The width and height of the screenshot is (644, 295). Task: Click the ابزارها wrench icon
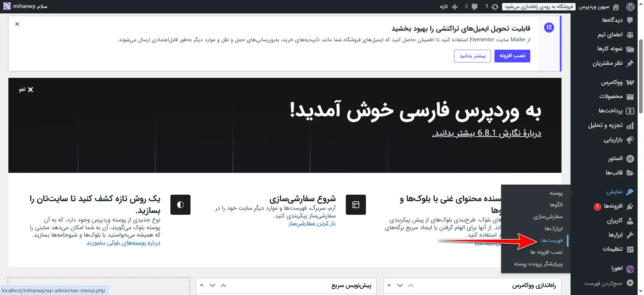tap(630, 235)
